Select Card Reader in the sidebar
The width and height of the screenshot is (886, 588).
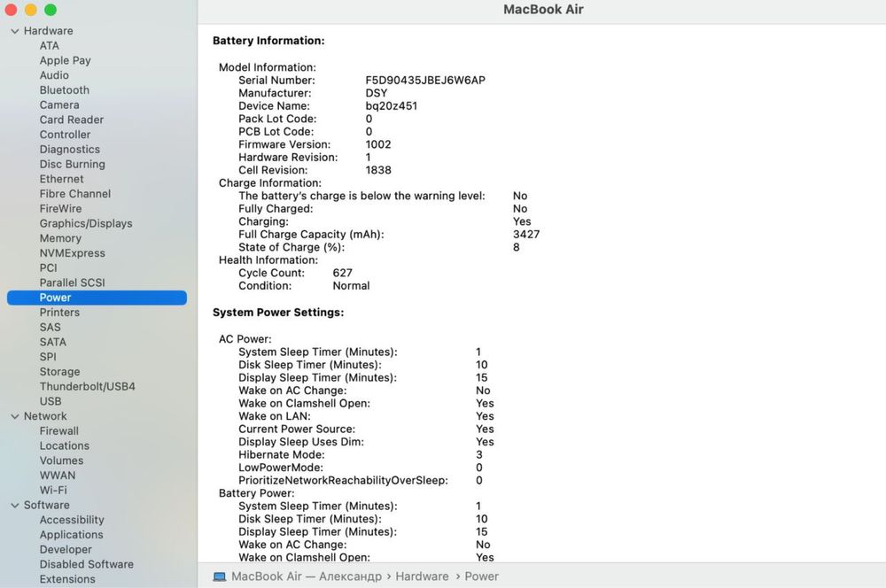(72, 120)
